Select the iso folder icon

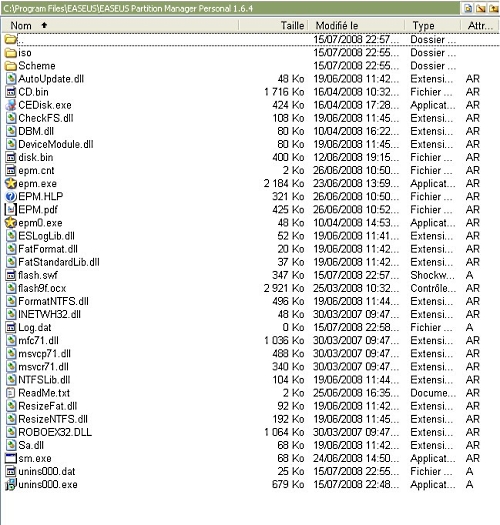[x=11, y=53]
